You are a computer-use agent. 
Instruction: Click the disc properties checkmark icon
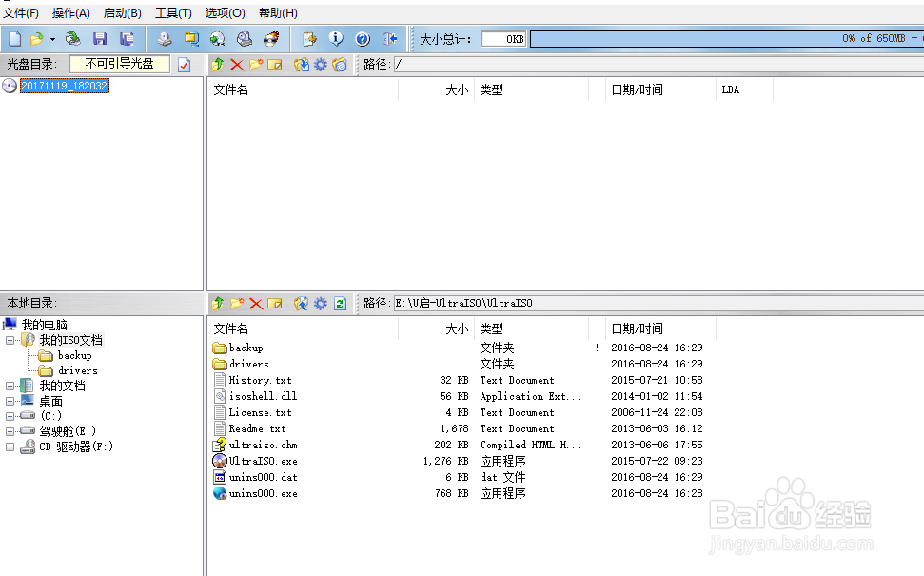point(185,64)
